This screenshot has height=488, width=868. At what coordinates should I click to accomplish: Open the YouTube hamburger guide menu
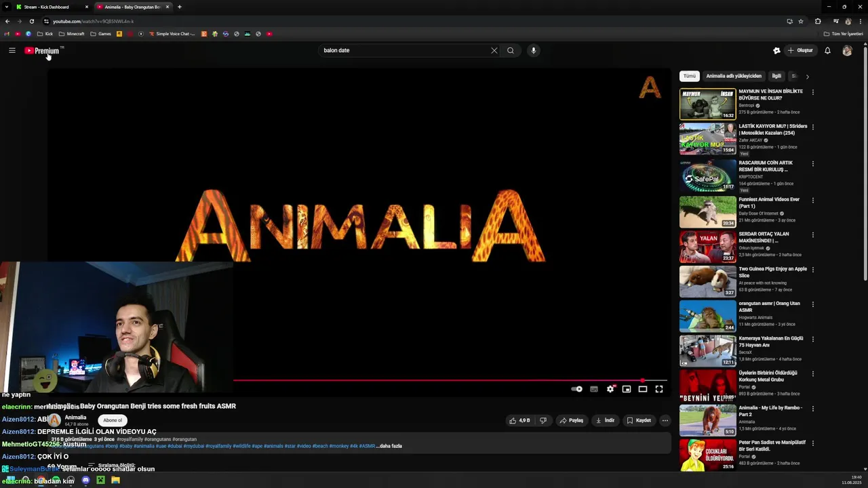12,50
